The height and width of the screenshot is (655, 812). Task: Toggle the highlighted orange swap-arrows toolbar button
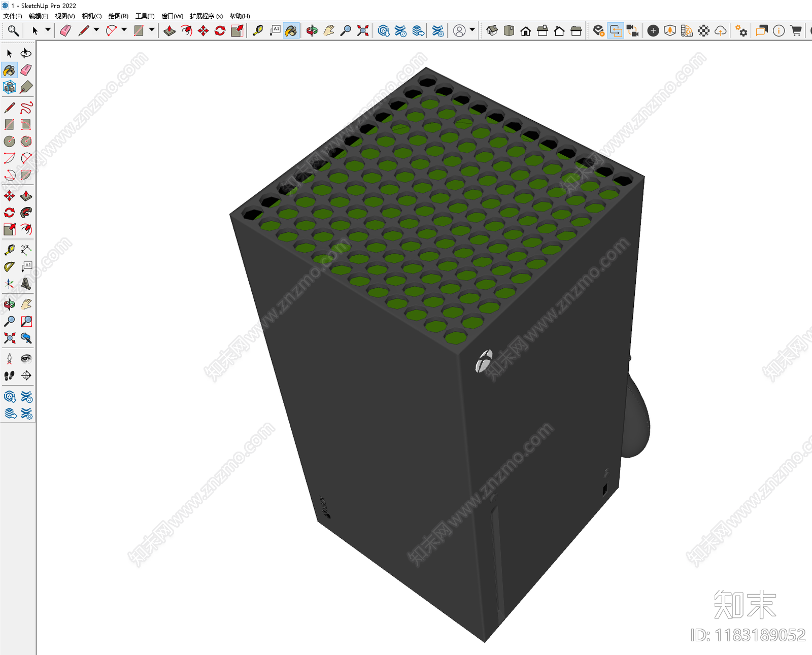click(x=616, y=31)
